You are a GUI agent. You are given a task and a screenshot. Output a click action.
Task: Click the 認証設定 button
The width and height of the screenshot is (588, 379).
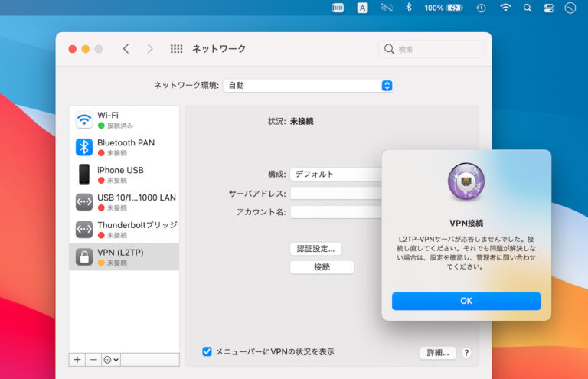point(315,249)
